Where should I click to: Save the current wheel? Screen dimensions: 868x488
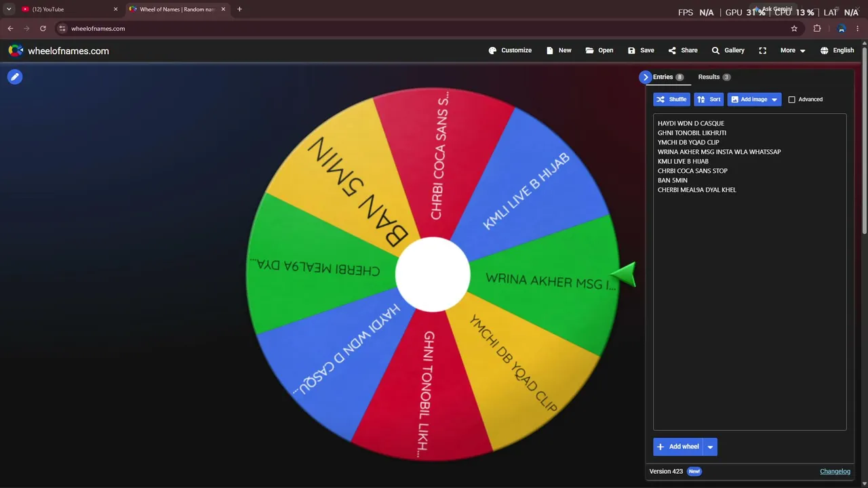point(641,50)
